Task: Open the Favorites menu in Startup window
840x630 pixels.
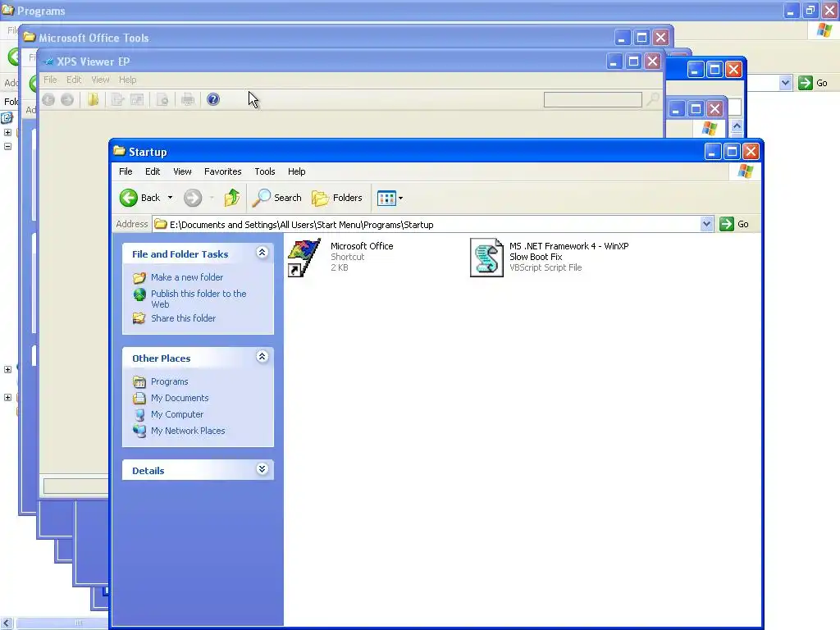Action: (223, 171)
